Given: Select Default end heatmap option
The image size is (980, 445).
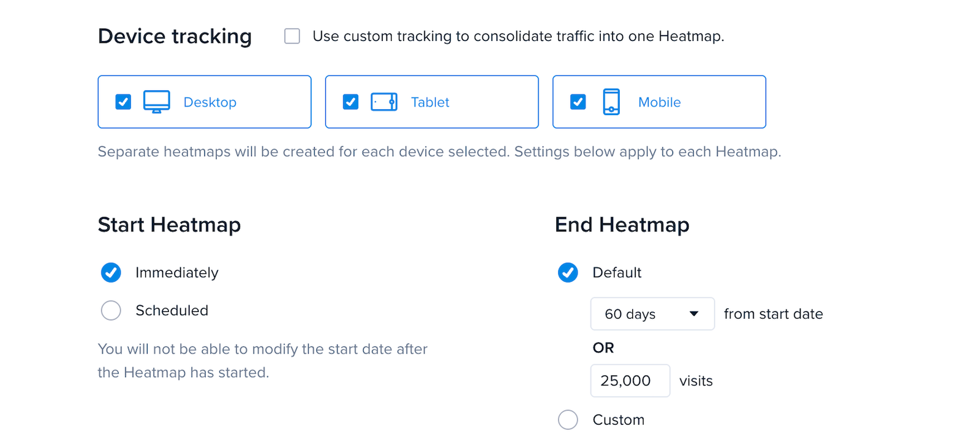Looking at the screenshot, I should [x=568, y=273].
